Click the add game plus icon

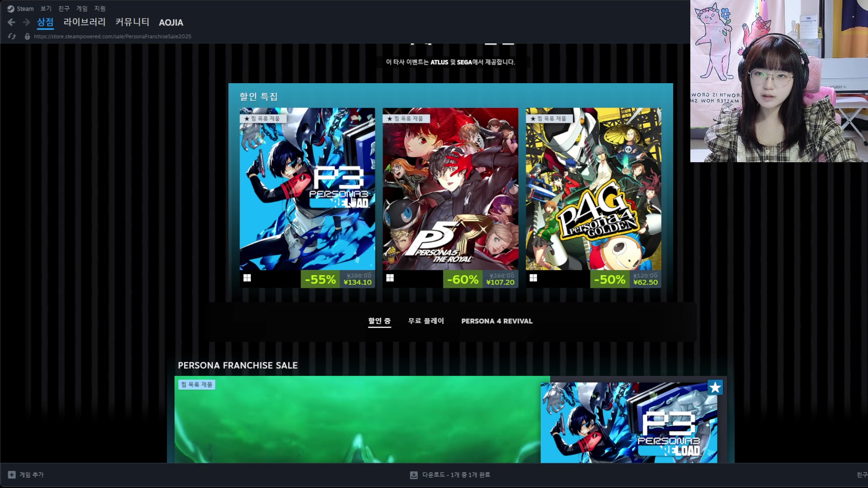12,474
